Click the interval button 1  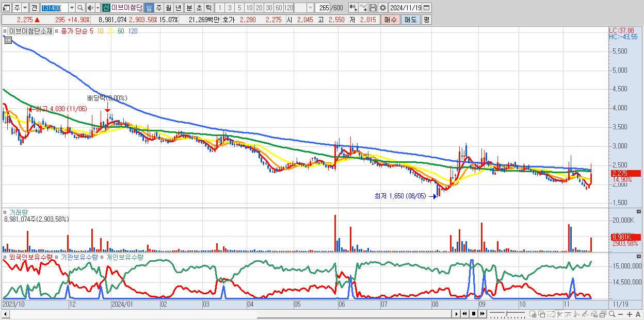[219, 8]
